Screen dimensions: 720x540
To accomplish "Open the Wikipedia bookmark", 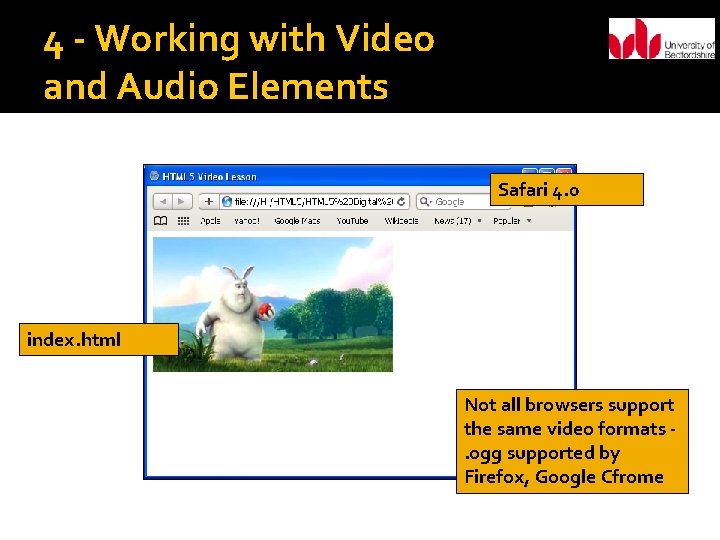I will [x=401, y=221].
